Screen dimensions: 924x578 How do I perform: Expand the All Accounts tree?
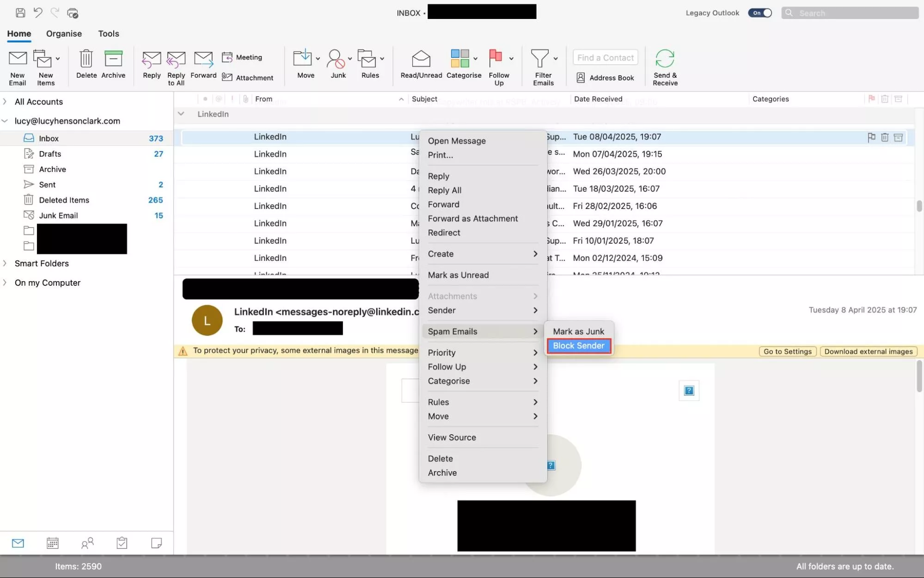point(5,101)
